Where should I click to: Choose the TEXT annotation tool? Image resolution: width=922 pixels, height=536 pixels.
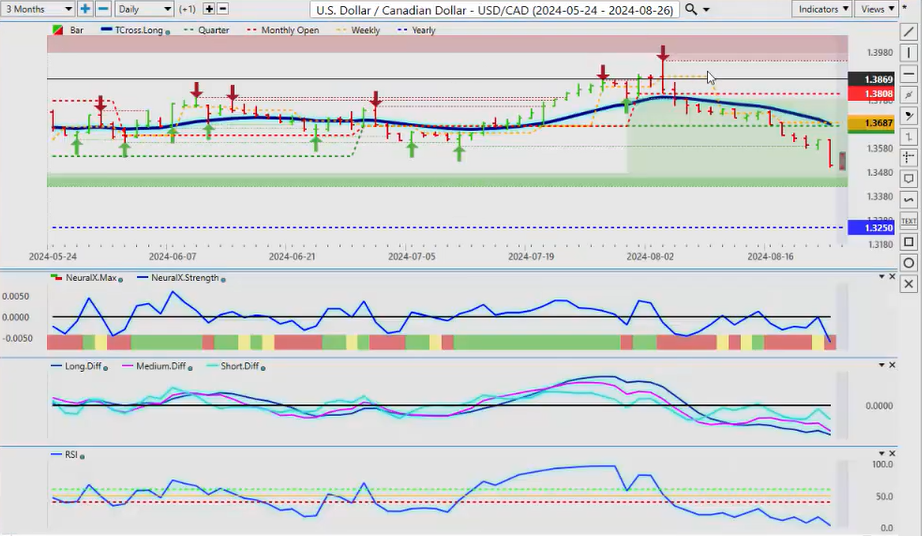point(908,220)
